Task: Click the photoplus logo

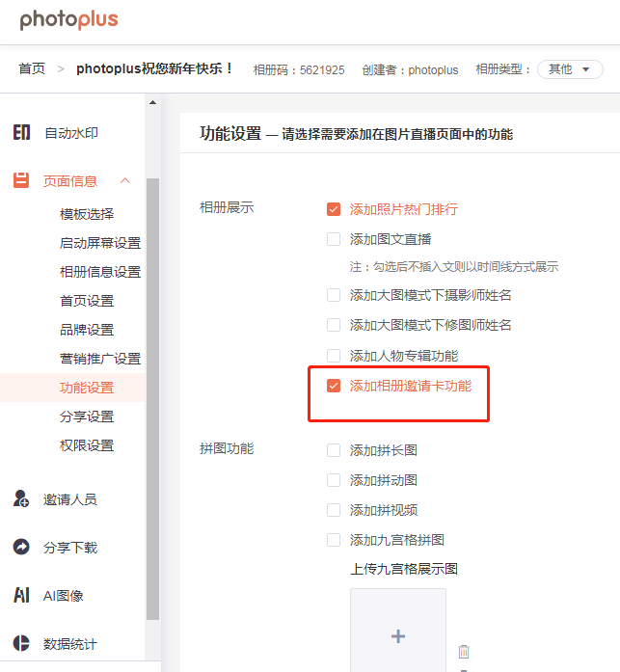Action: point(68,20)
